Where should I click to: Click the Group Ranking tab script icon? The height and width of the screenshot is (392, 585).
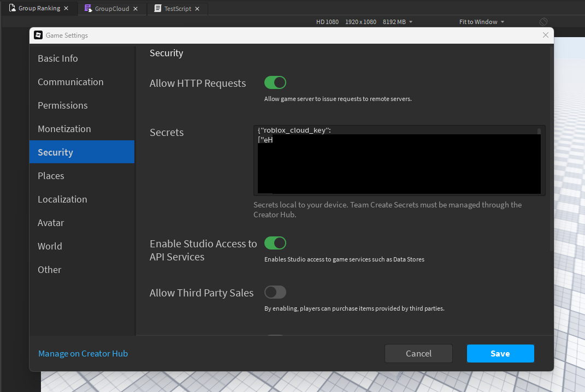click(13, 8)
